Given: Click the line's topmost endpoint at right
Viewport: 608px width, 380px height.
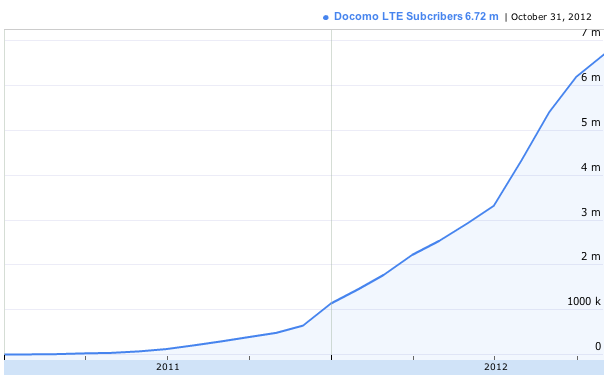Looking at the screenshot, I should [x=603, y=55].
